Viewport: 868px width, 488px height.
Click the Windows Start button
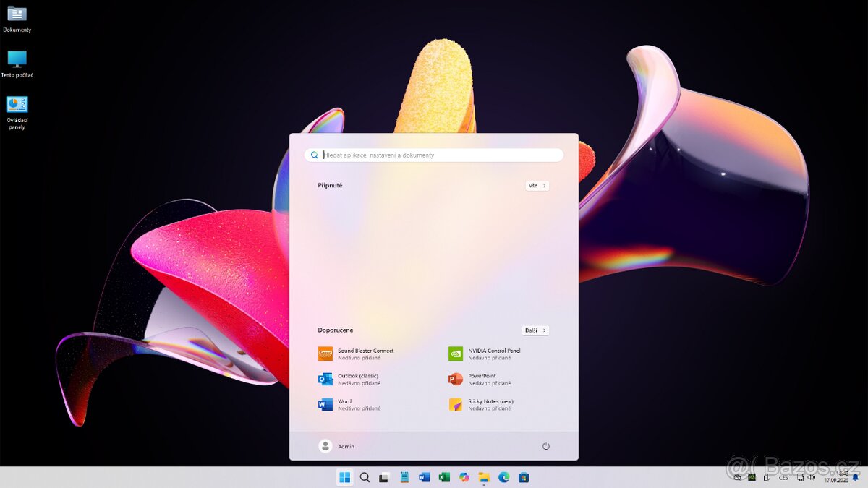(344, 477)
